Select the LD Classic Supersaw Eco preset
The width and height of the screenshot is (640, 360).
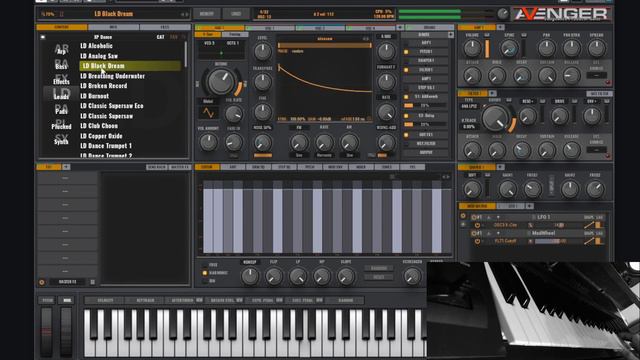point(112,106)
